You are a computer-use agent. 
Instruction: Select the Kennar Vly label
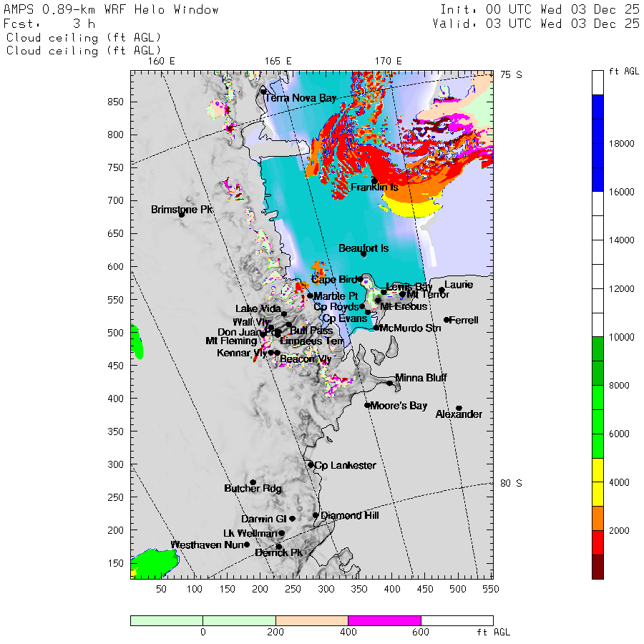(x=242, y=353)
